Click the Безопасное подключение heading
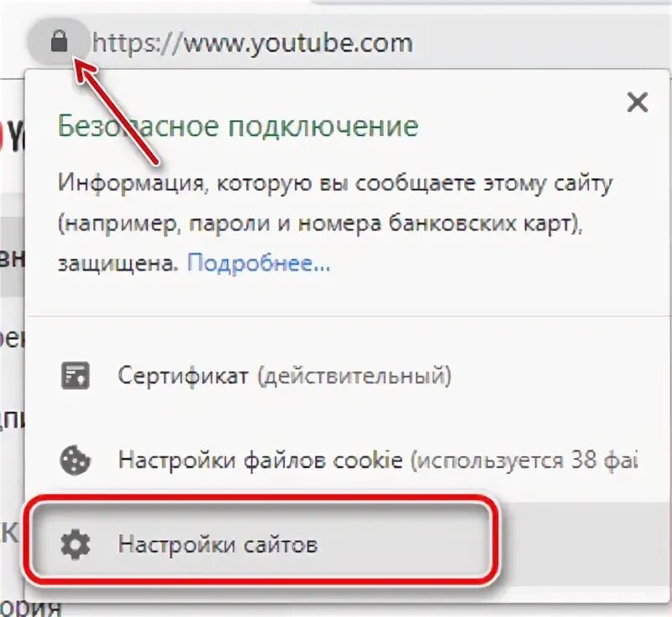 tap(238, 126)
